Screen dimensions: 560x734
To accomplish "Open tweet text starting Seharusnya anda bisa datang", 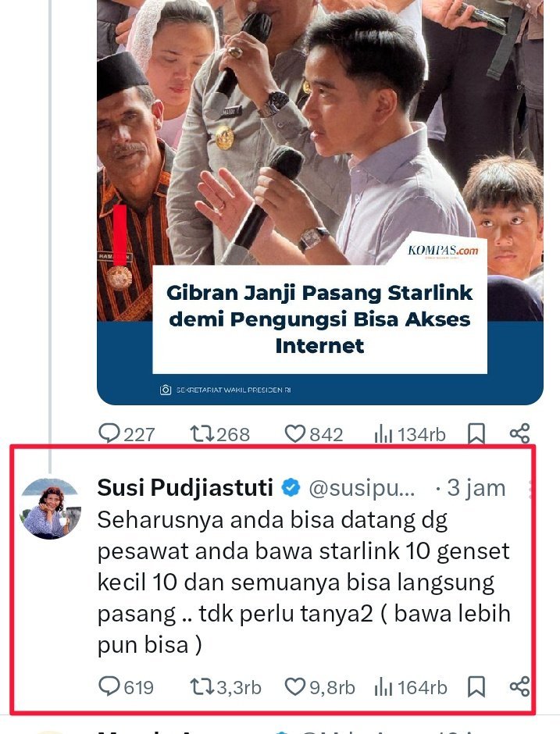I will pyautogui.click(x=303, y=583).
